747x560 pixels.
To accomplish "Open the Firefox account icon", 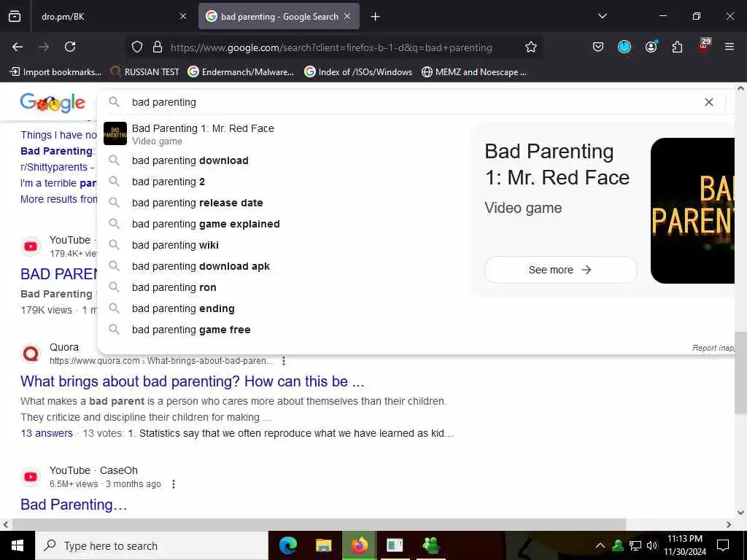I will point(651,47).
